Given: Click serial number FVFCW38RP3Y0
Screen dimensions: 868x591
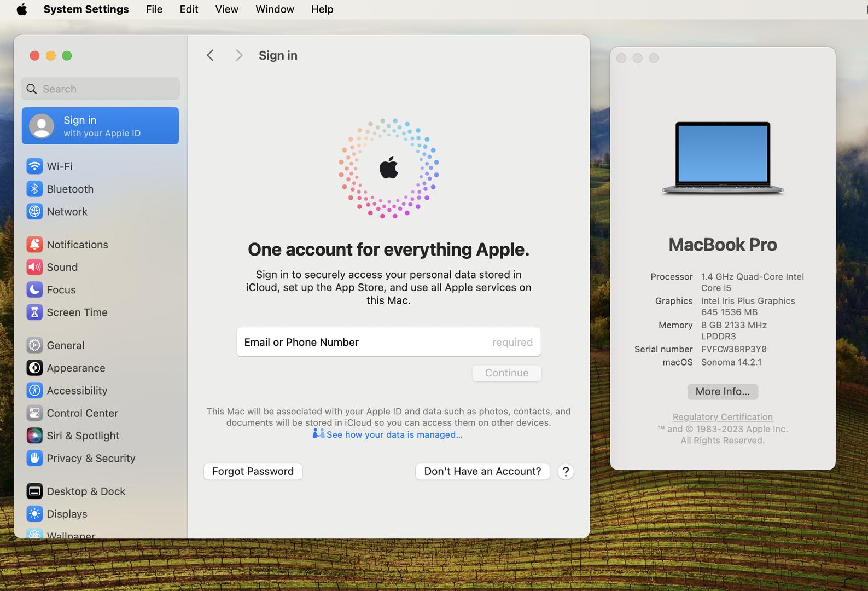Looking at the screenshot, I should point(734,349).
